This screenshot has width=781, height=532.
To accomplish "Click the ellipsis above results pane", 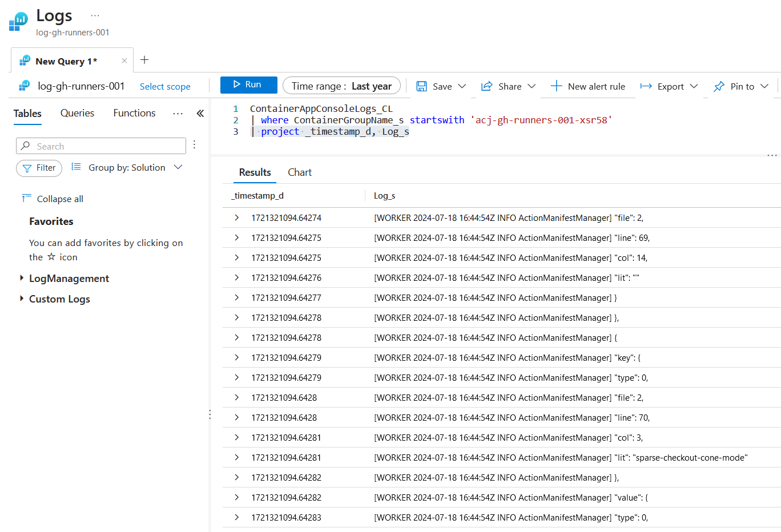I will tap(772, 155).
